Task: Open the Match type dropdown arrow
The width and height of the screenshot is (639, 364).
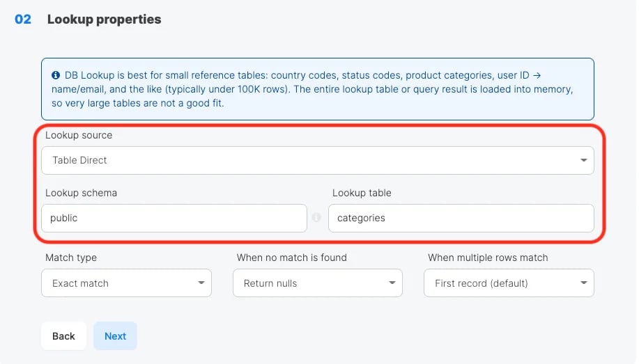Action: [201, 283]
